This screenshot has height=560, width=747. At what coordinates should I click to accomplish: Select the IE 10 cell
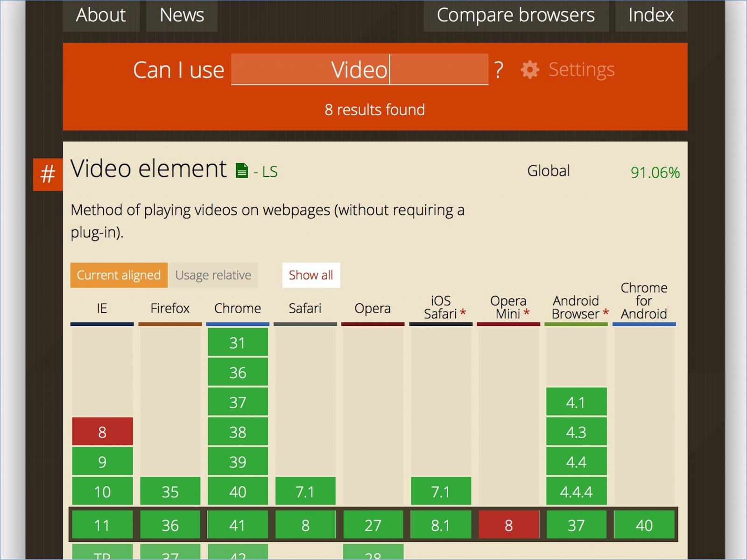pos(102,491)
